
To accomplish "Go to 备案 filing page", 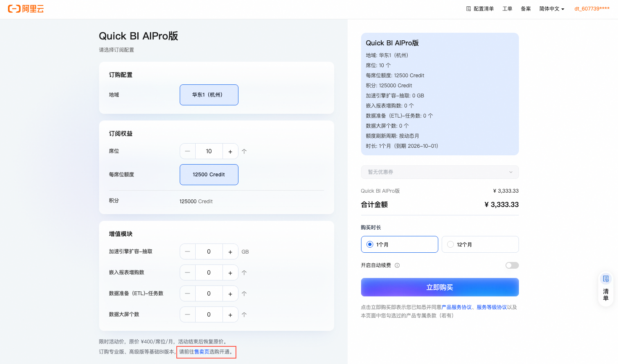I will (526, 9).
